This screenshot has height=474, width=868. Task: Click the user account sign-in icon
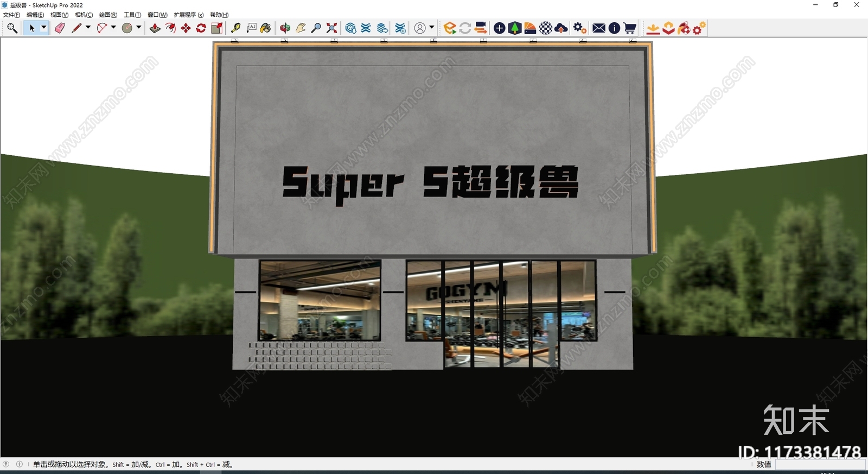point(420,28)
